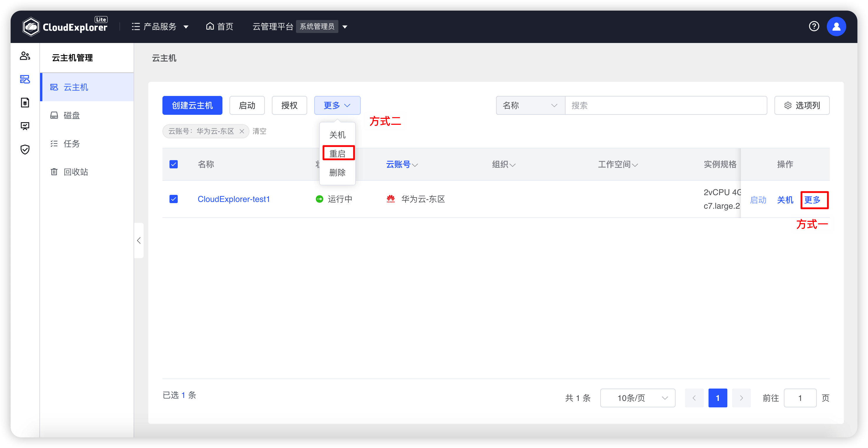Click the 华为云-东区 cell text
Image resolution: width=868 pixels, height=448 pixels.
(423, 199)
